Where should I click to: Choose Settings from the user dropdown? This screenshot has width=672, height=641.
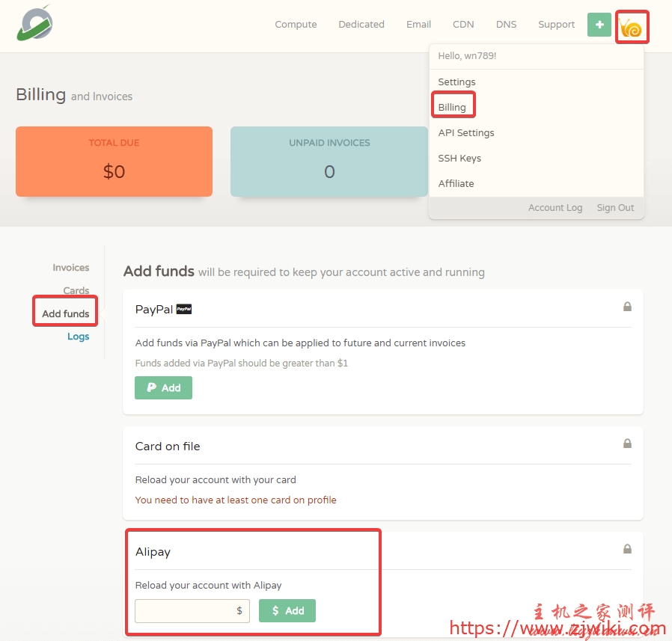coord(456,82)
